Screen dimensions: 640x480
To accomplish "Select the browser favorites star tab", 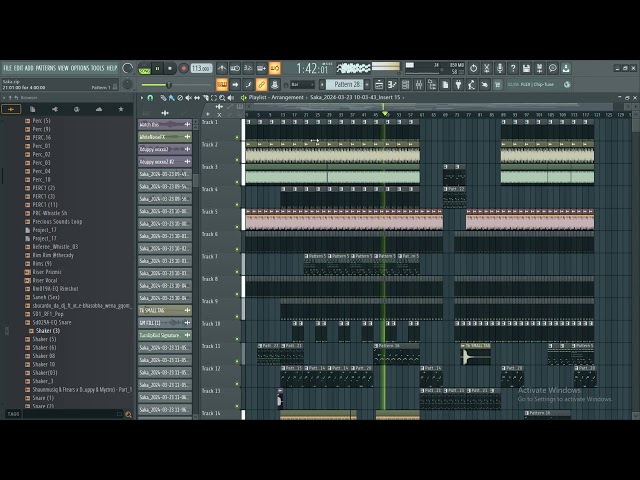I will [121, 109].
